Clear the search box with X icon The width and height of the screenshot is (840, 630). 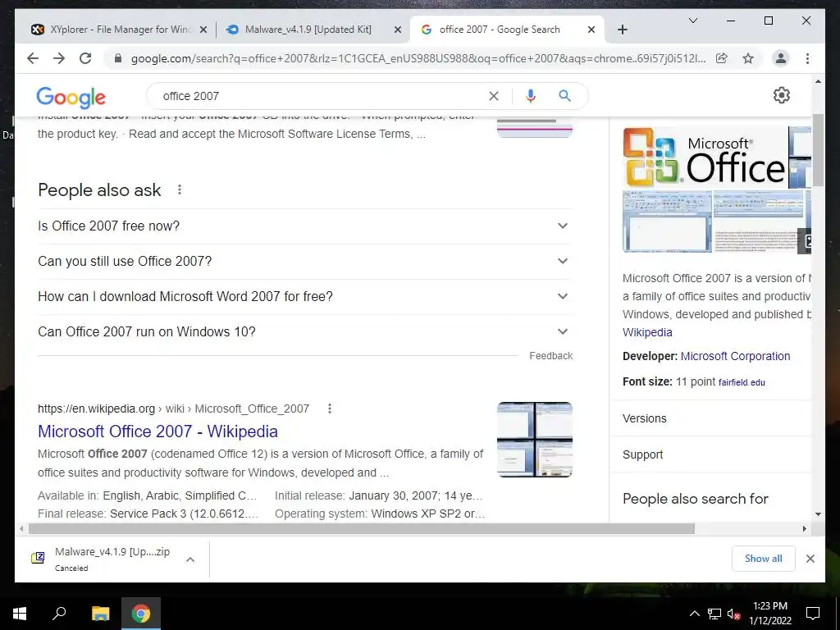[493, 96]
